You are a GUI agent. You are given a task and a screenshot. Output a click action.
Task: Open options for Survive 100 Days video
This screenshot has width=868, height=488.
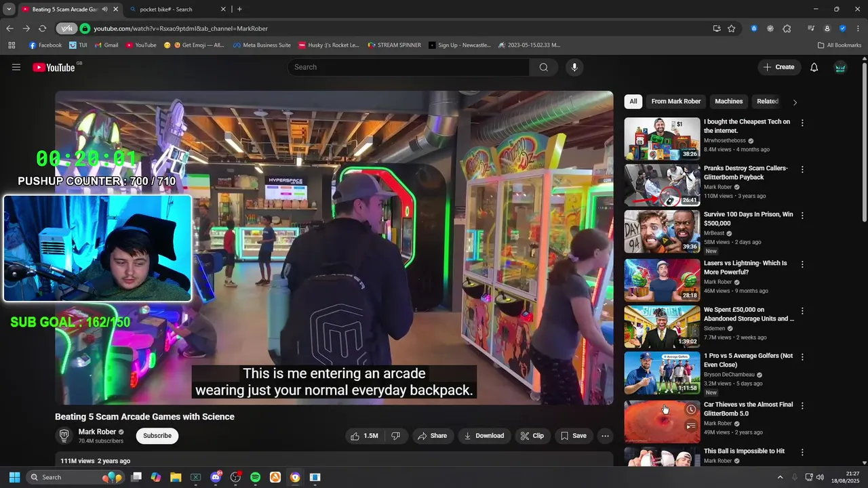(802, 216)
